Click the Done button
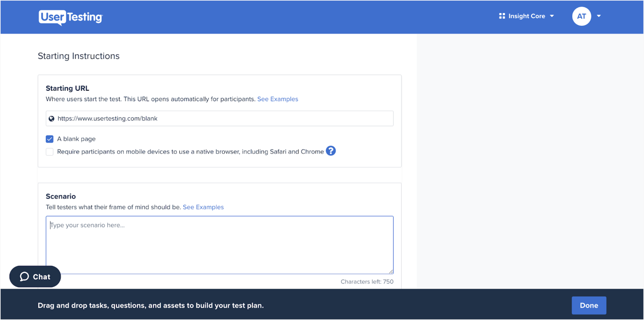The image size is (644, 320). [589, 305]
